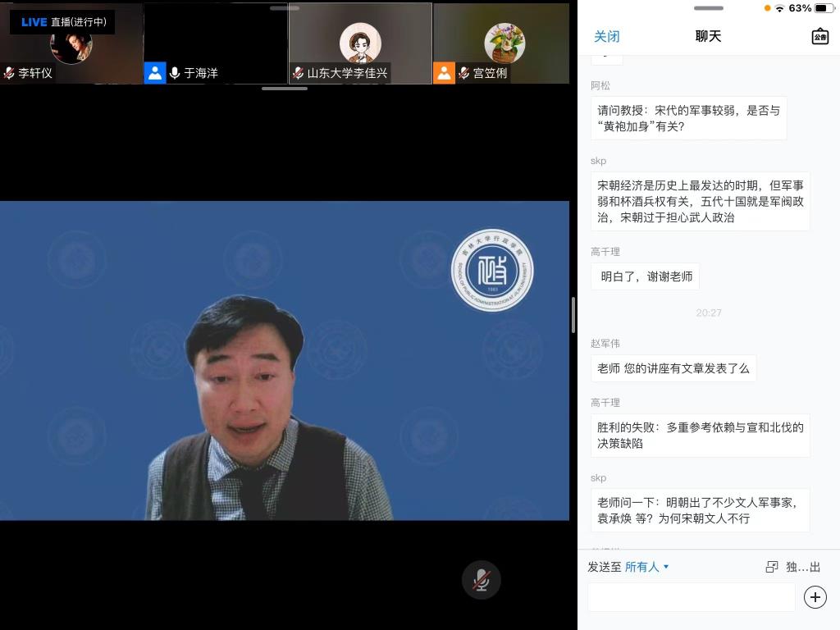Select 宫笠俐's flower avatar thumbnail
The image size is (840, 630).
(504, 41)
